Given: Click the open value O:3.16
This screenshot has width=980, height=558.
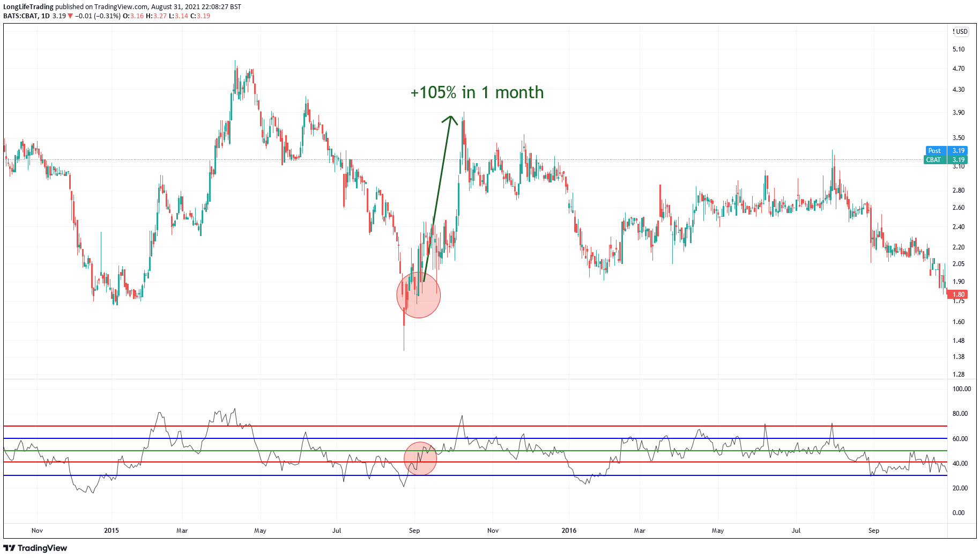Looking at the screenshot, I should 133,16.
